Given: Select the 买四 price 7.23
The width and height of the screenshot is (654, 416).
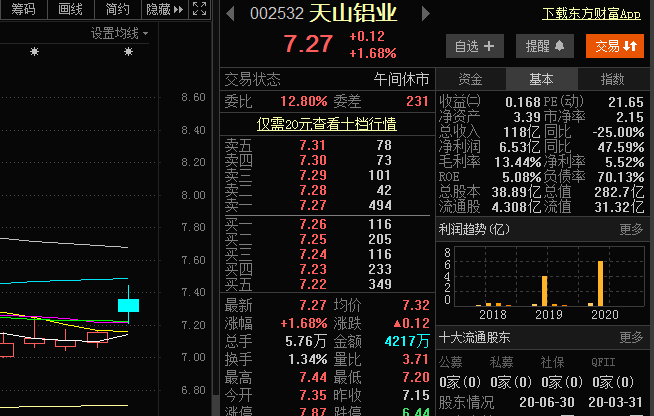Looking at the screenshot, I should [312, 270].
